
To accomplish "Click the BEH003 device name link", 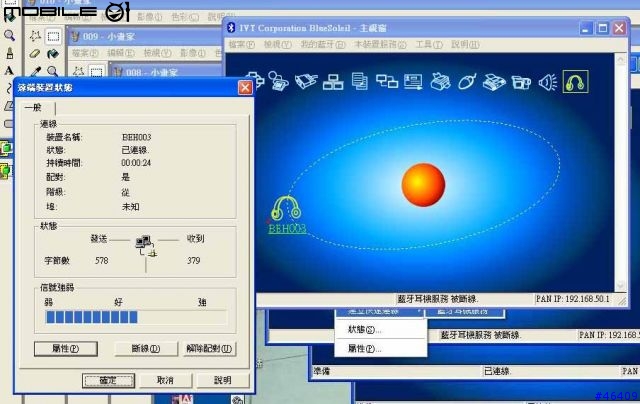I will tap(287, 229).
